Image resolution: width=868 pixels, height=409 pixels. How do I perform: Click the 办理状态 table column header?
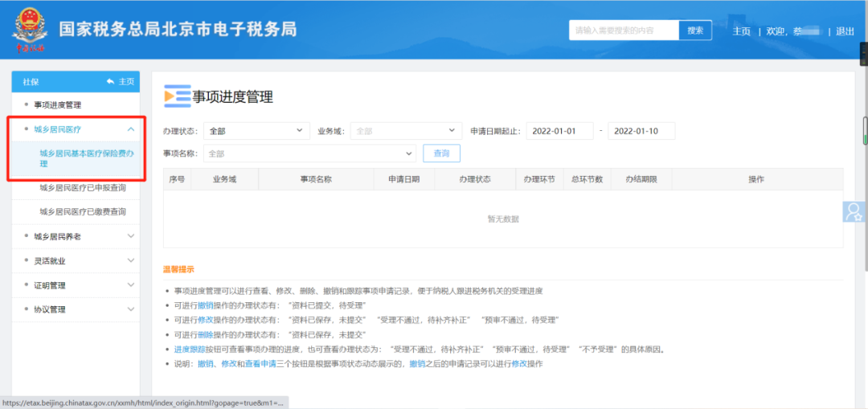tap(475, 179)
